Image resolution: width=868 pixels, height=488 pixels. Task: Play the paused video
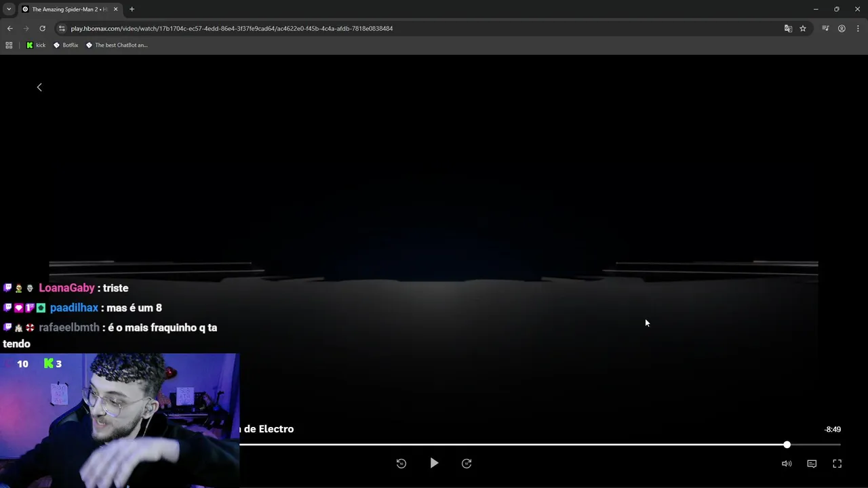(434, 464)
